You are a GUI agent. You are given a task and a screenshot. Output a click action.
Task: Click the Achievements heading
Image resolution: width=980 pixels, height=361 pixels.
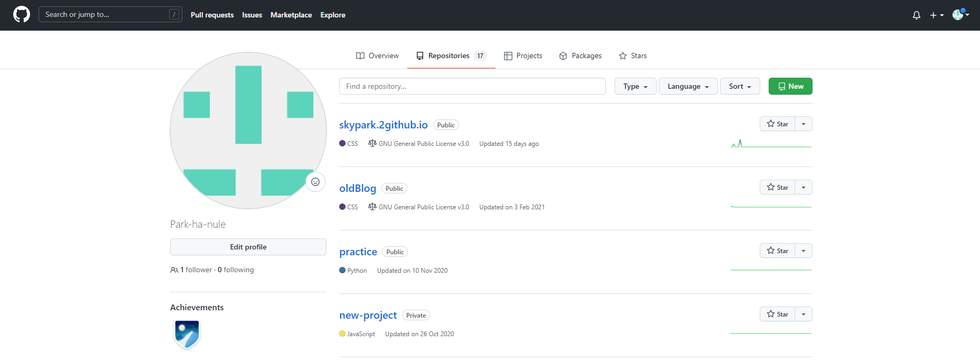(x=197, y=307)
